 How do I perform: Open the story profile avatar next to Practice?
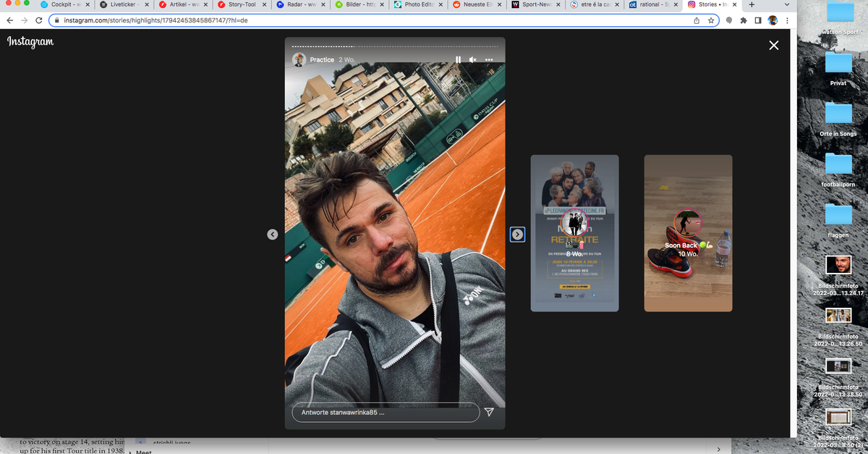tap(299, 59)
